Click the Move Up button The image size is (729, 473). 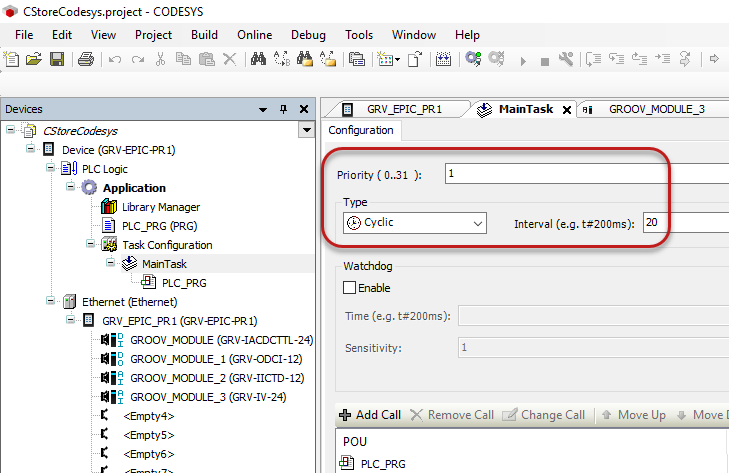[x=633, y=415]
